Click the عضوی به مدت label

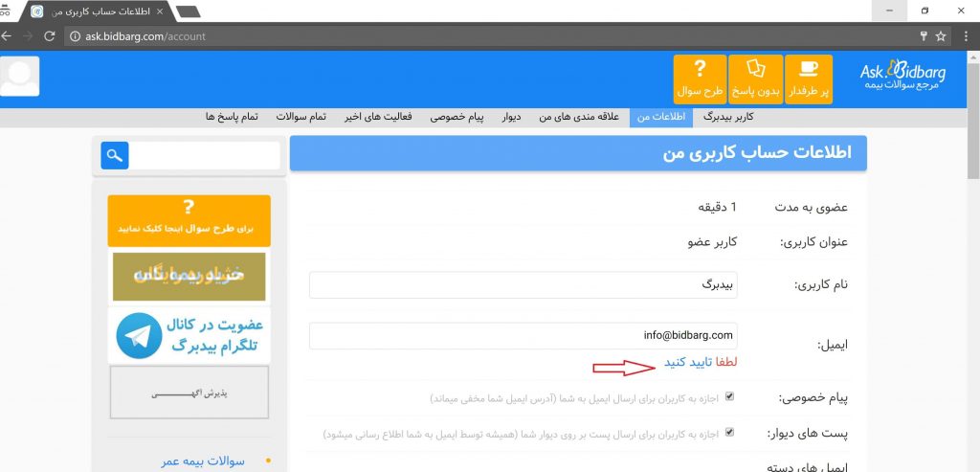(x=812, y=208)
